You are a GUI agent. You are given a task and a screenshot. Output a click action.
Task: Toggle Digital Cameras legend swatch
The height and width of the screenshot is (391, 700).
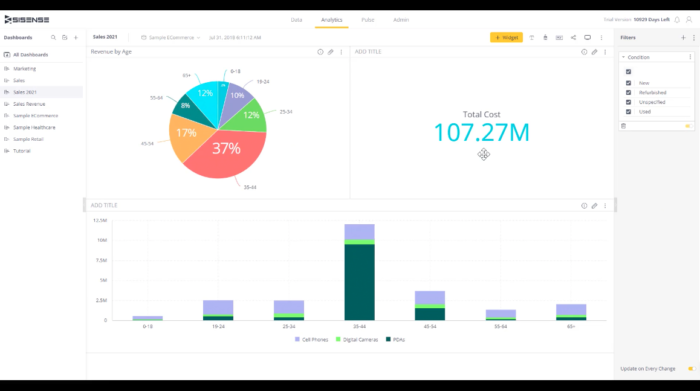coord(338,339)
